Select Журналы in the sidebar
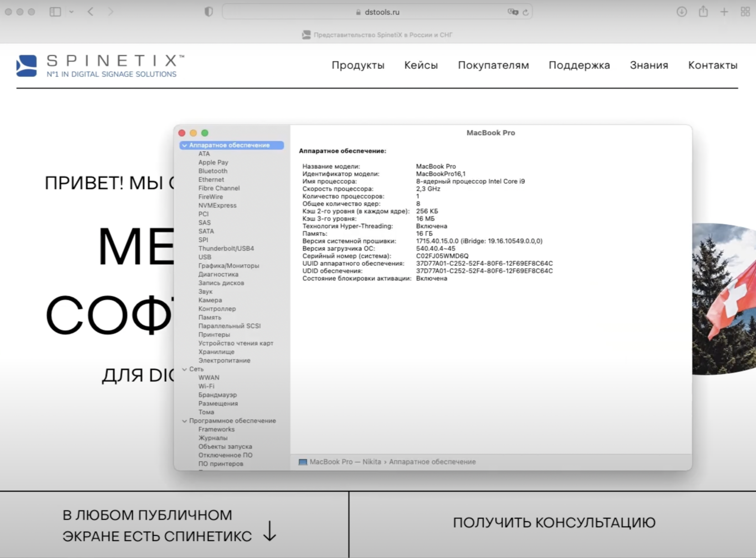 (x=213, y=438)
